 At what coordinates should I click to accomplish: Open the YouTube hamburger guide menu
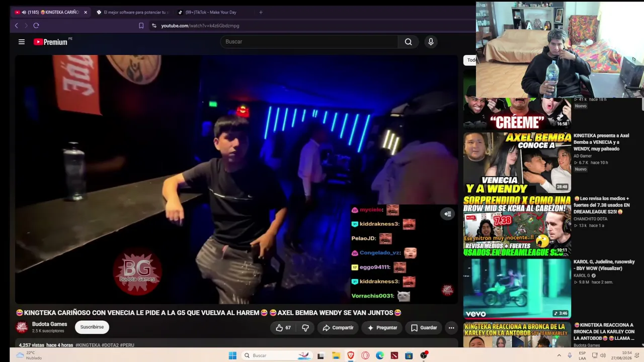[22, 42]
